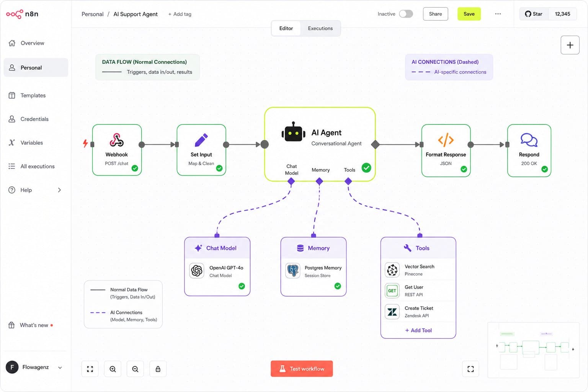Open the Respond chat bubbles icon
The width and height of the screenshot is (588, 392).
click(529, 140)
